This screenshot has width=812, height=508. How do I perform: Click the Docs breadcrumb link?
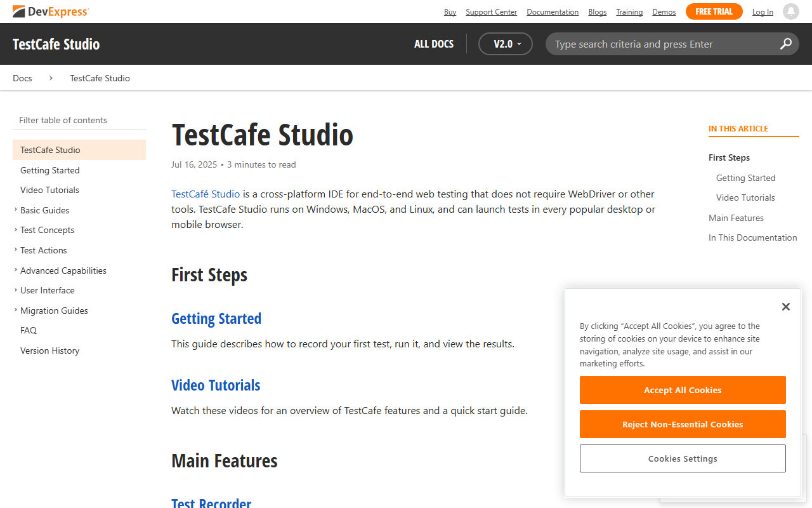22,78
